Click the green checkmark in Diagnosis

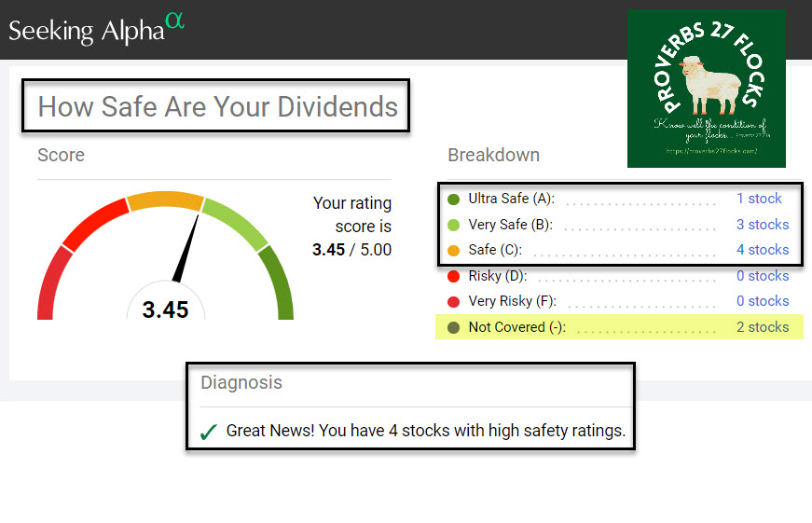(210, 433)
